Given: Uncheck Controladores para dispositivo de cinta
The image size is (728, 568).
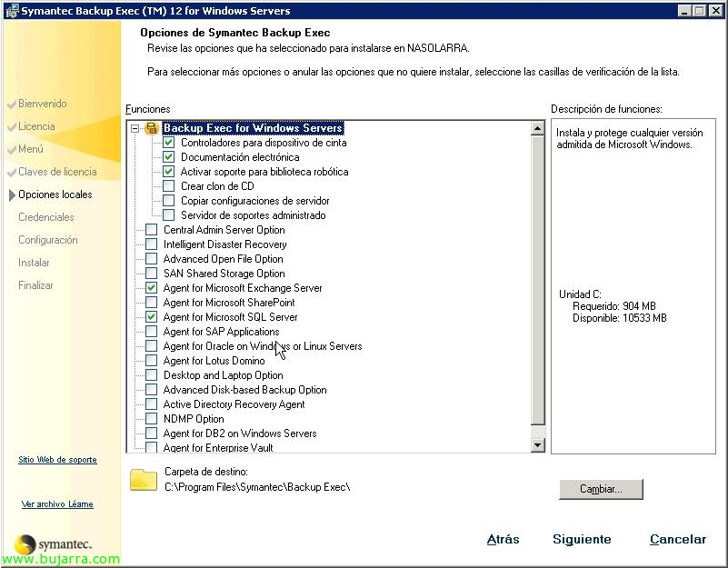Looking at the screenshot, I should (x=168, y=143).
